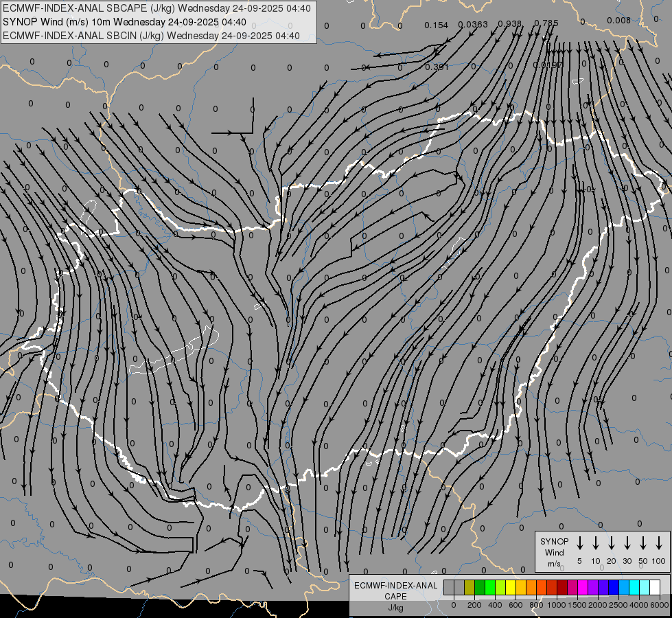Click the map value 0.785

[546, 23]
